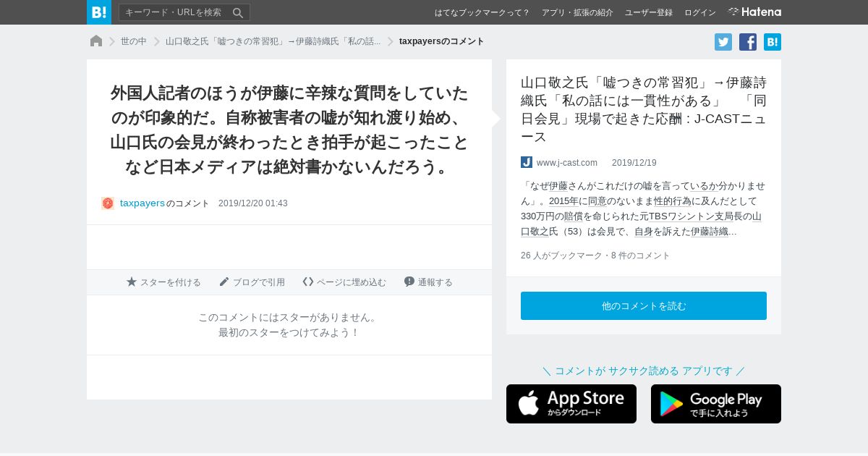Open the 山口敬之氏 article breadcrumb link
Screen dimensions: 868x456
tap(273, 41)
